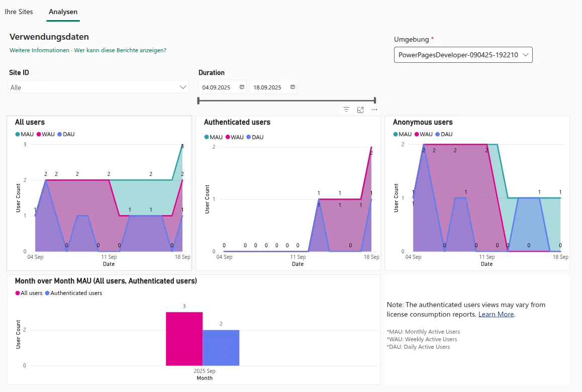Click the Duration label
This screenshot has width=582, height=392.
click(x=212, y=73)
